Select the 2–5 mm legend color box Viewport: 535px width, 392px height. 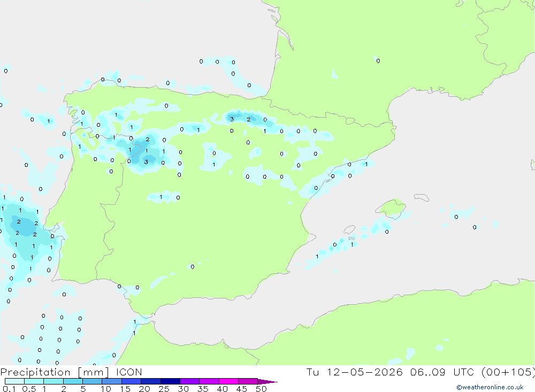click(x=73, y=381)
